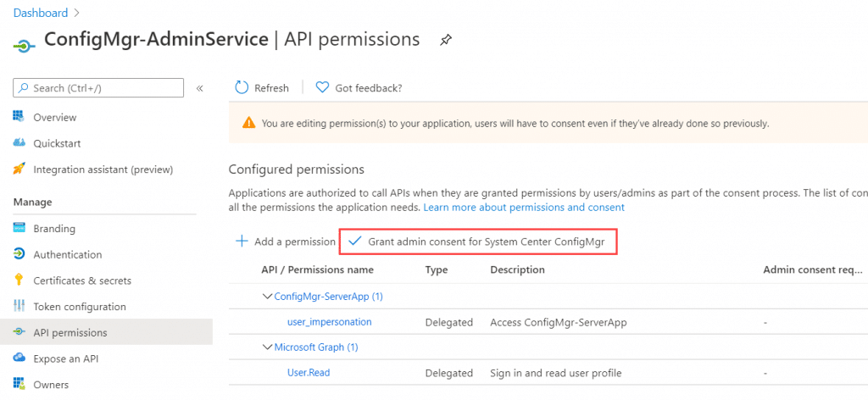Navigate to the Dashboard breadcrumb
The height and width of the screenshot is (400, 868).
(41, 13)
